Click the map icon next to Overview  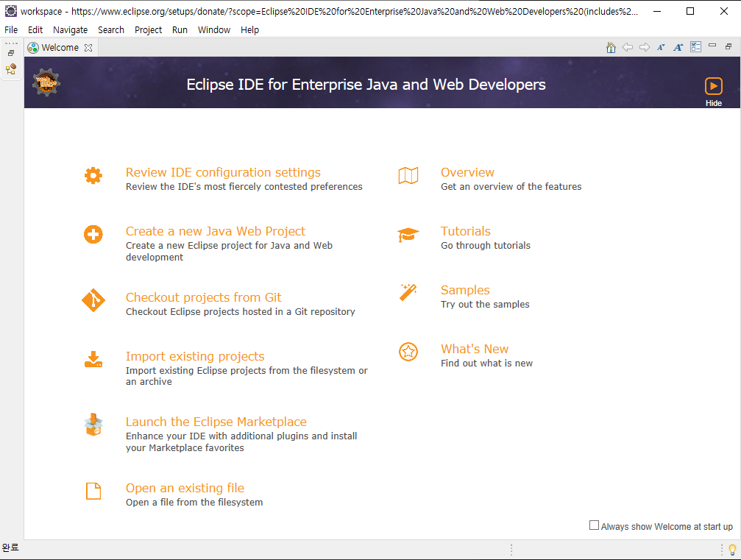408,175
